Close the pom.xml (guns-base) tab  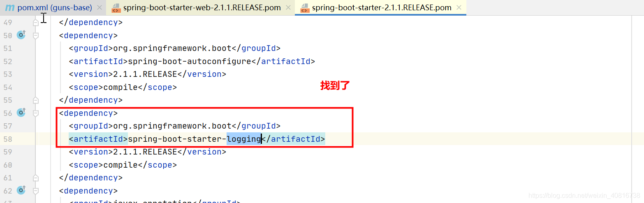click(x=99, y=7)
